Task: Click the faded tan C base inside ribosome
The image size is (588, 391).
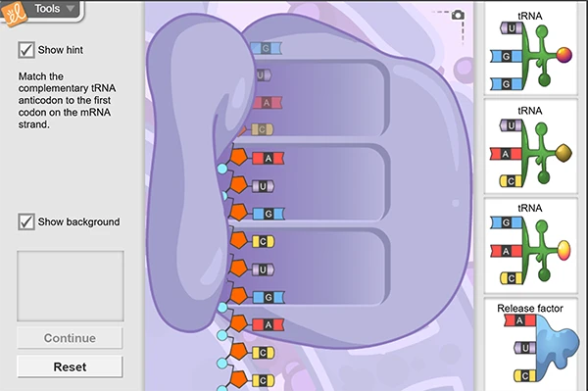Action: pyautogui.click(x=262, y=129)
